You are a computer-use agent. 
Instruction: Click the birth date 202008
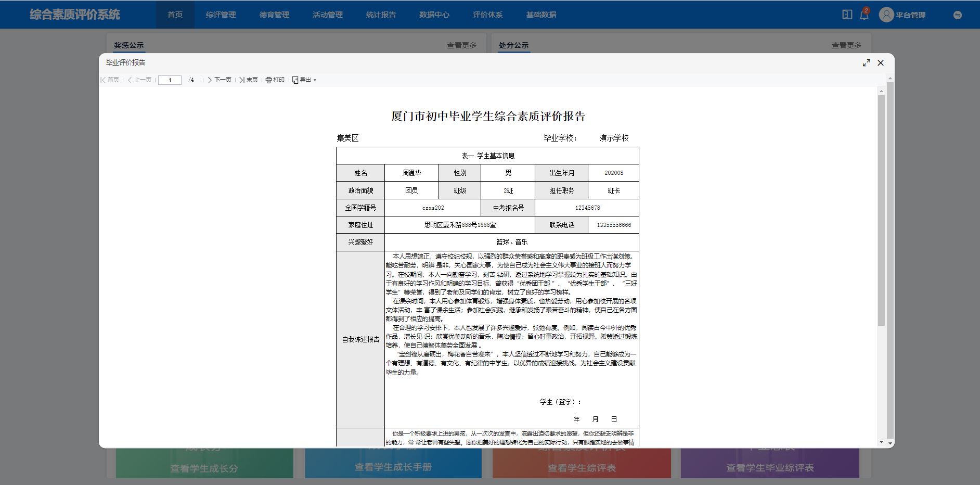tap(614, 173)
